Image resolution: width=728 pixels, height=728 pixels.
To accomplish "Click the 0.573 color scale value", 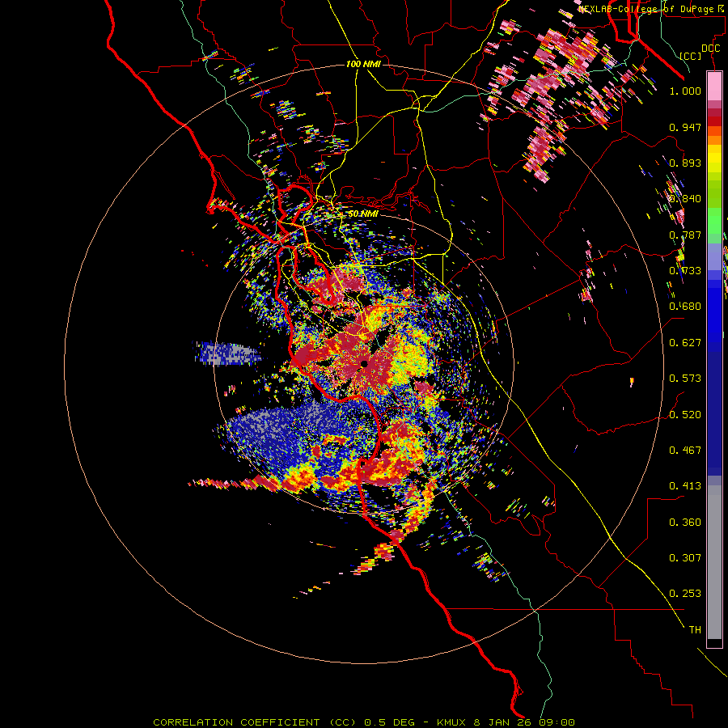I will 685,379.
